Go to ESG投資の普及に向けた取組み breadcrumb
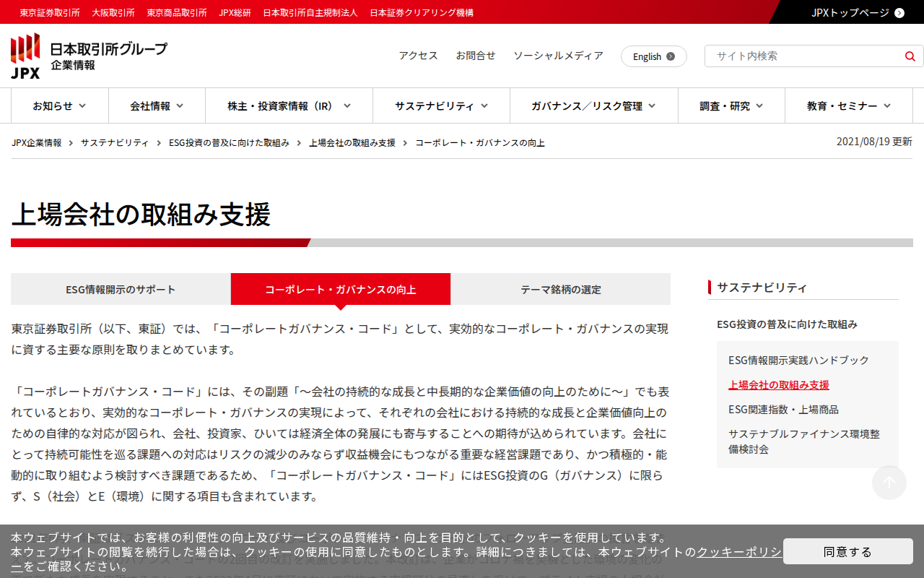 tap(229, 143)
